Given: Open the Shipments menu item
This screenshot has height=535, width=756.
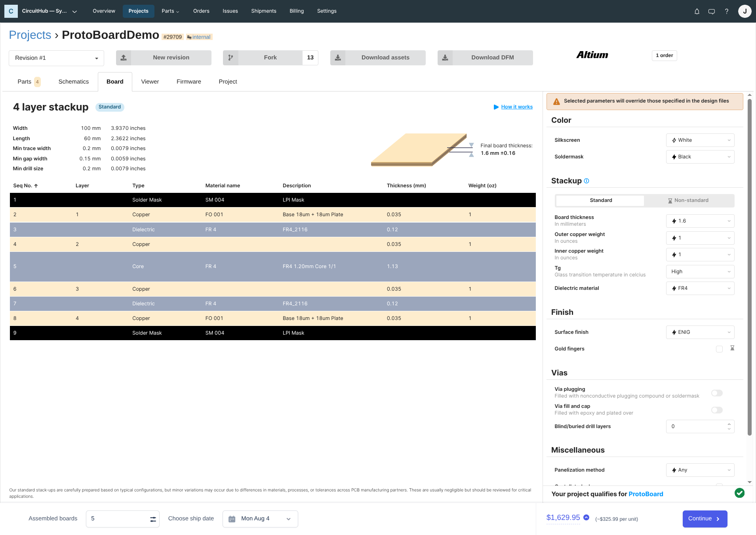Looking at the screenshot, I should pos(263,11).
